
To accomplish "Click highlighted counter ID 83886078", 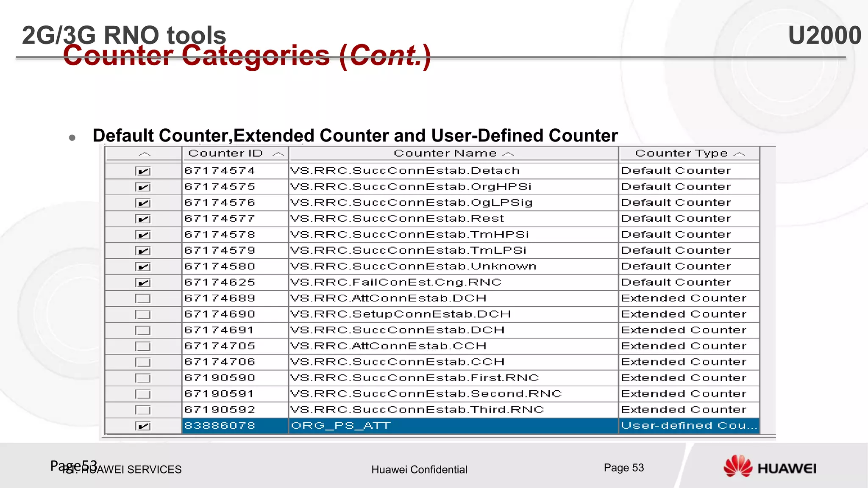I will click(235, 426).
